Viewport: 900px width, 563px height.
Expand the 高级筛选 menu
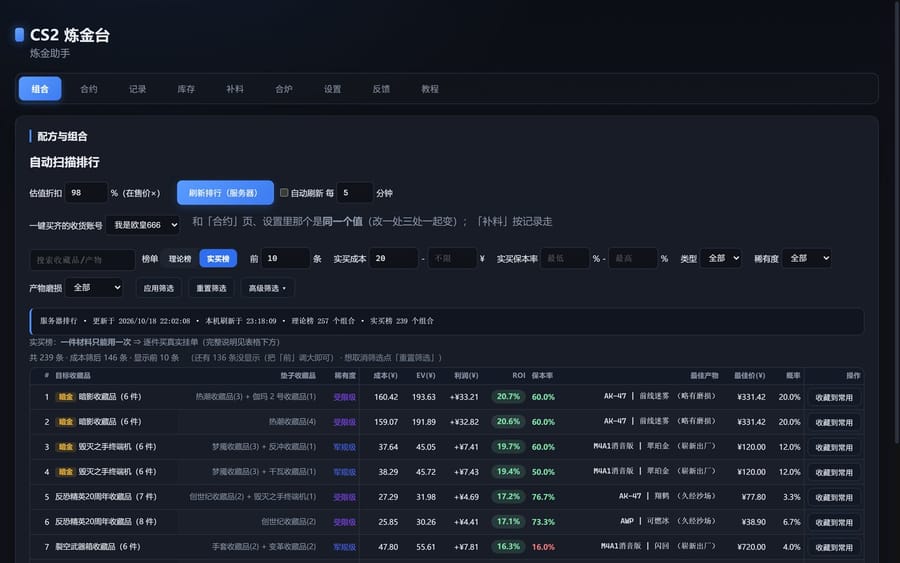267,288
